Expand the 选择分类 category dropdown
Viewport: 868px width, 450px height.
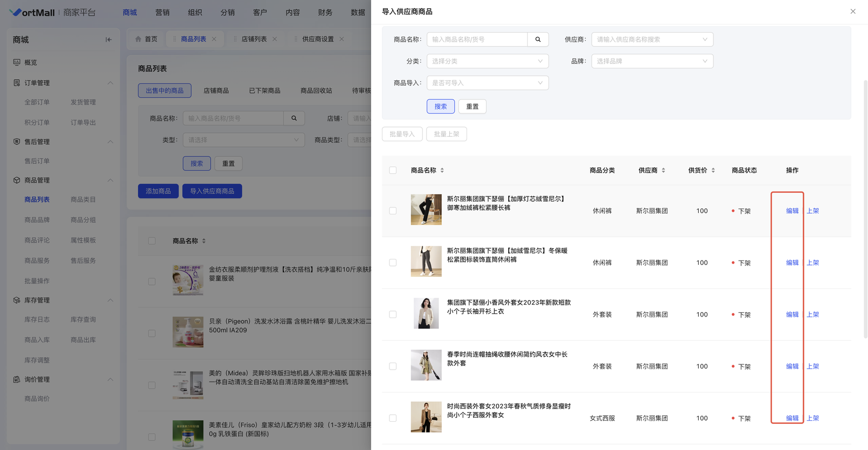[x=487, y=61]
